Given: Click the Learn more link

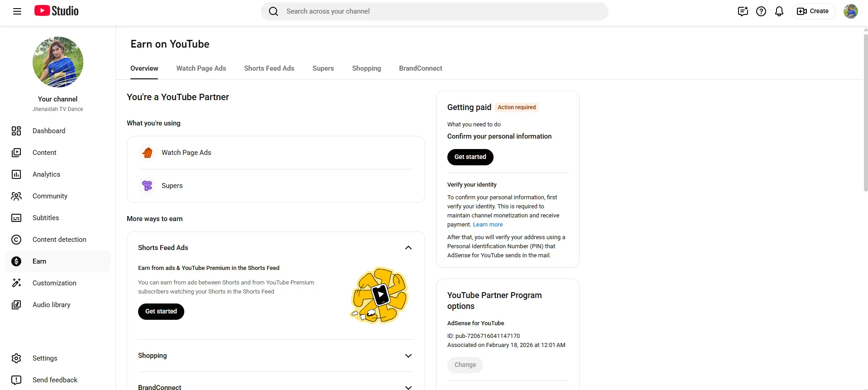Looking at the screenshot, I should pyautogui.click(x=488, y=225).
